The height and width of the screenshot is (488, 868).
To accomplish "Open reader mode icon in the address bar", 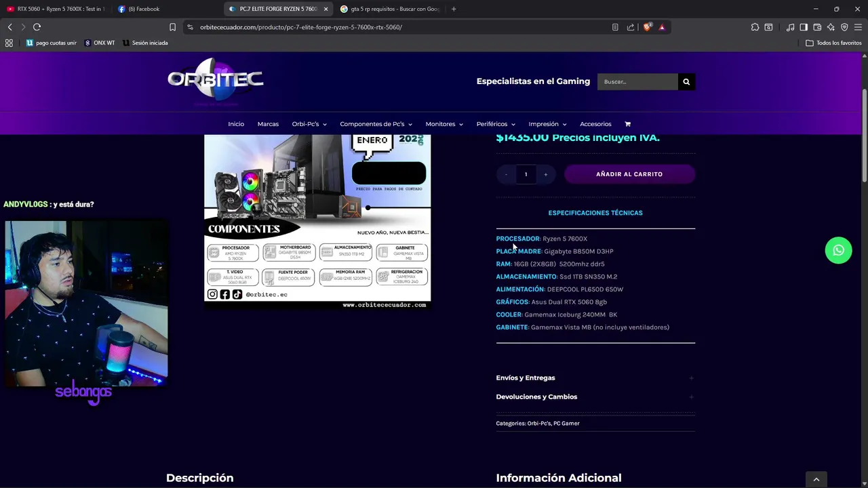I will [615, 27].
